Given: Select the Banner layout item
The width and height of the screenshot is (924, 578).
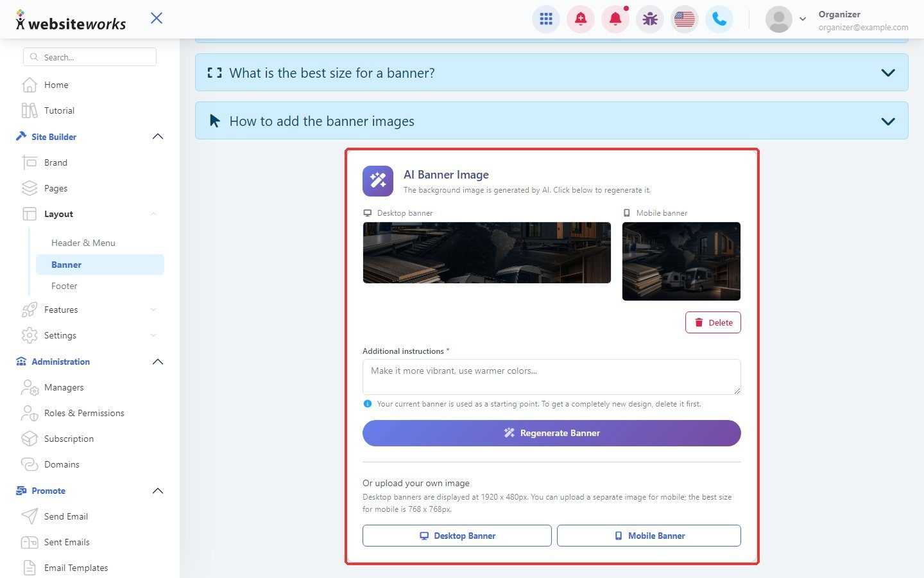Looking at the screenshot, I should tap(100, 265).
